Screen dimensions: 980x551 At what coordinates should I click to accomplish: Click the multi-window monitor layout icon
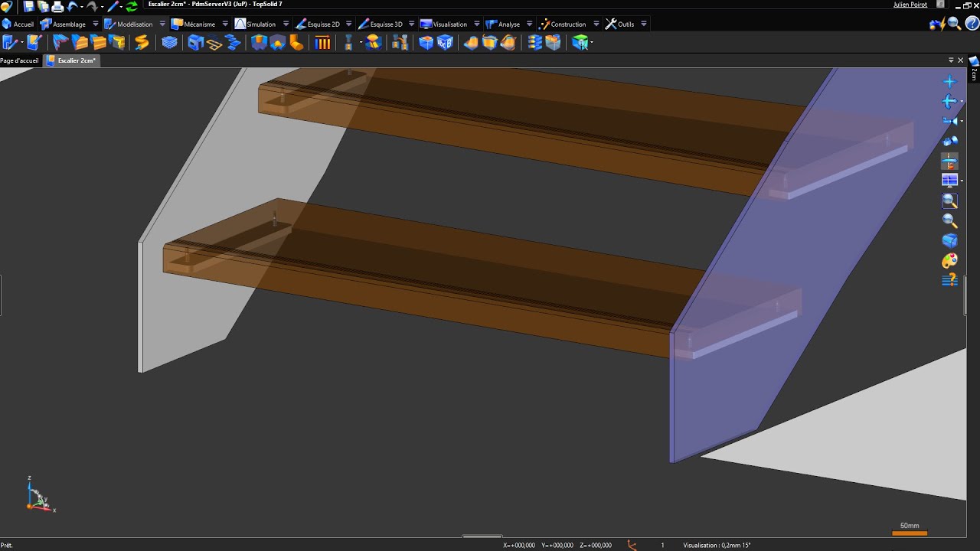949,181
